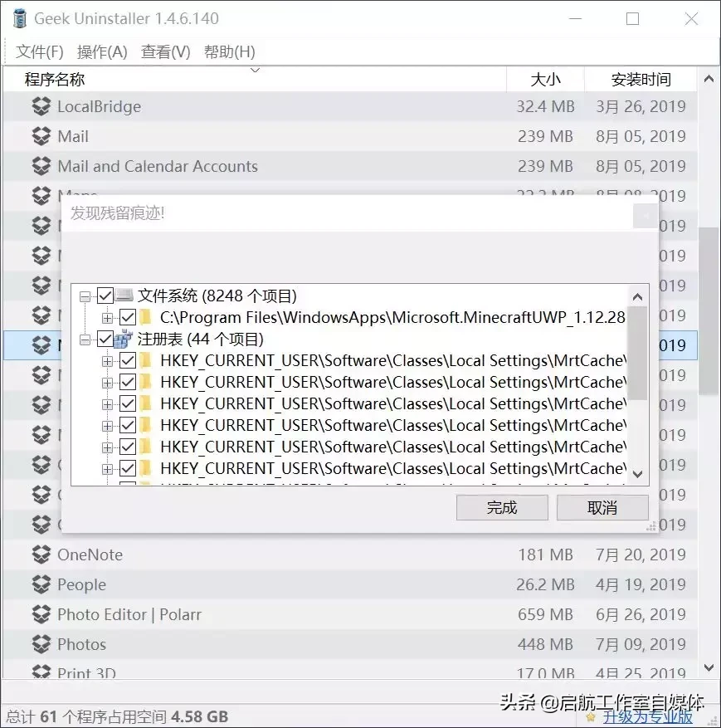
Task: Click the 659 MB size value
Action: click(545, 614)
